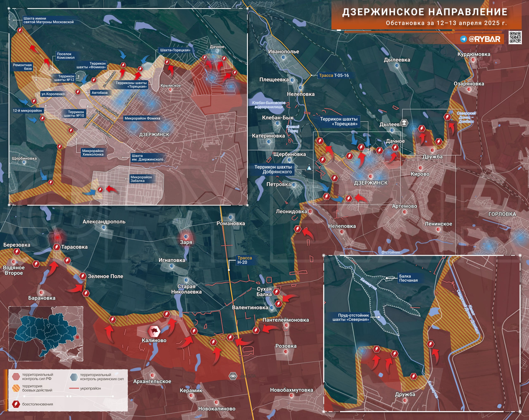Click the red flag icon above Калиново
Viewport: 529px width, 420px height.
tap(154, 331)
